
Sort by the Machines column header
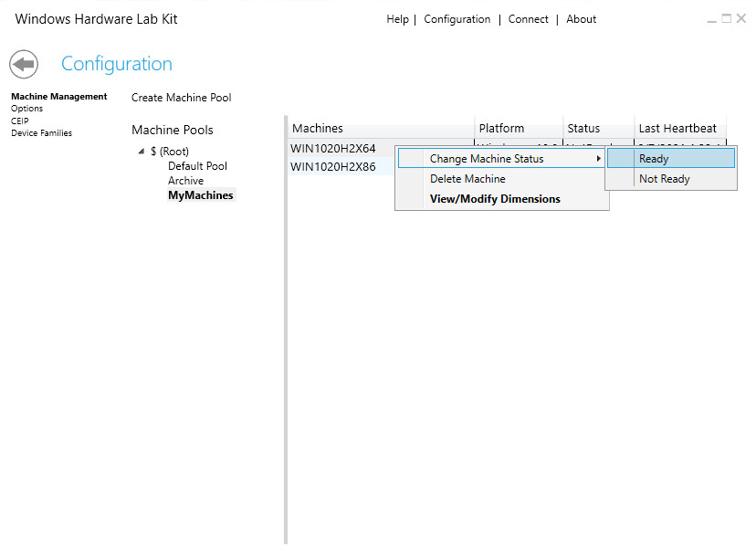pos(382,128)
